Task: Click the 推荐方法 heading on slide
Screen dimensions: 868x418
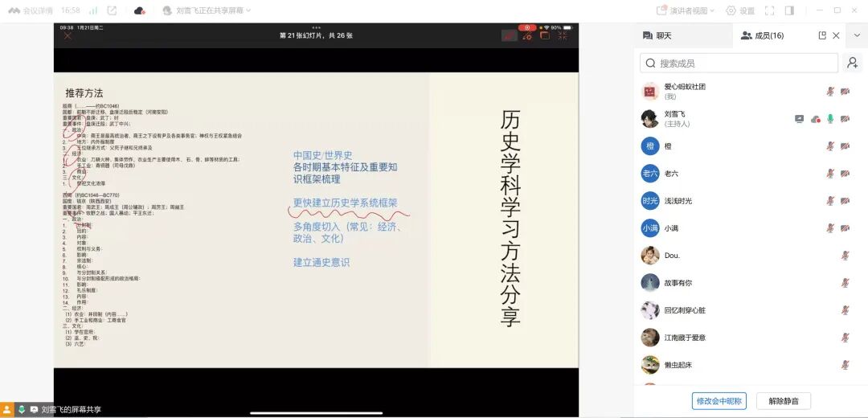Action: pos(84,93)
